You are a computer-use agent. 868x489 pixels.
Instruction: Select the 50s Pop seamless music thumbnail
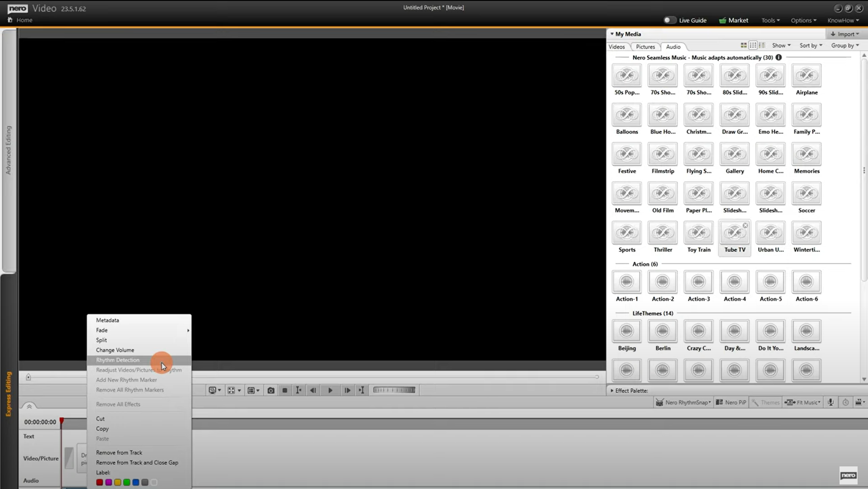tap(626, 75)
